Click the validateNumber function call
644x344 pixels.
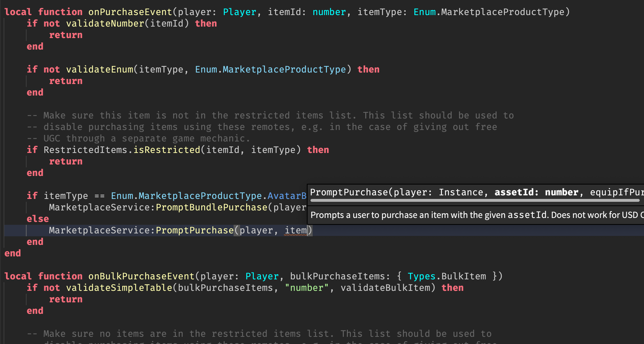pos(105,23)
